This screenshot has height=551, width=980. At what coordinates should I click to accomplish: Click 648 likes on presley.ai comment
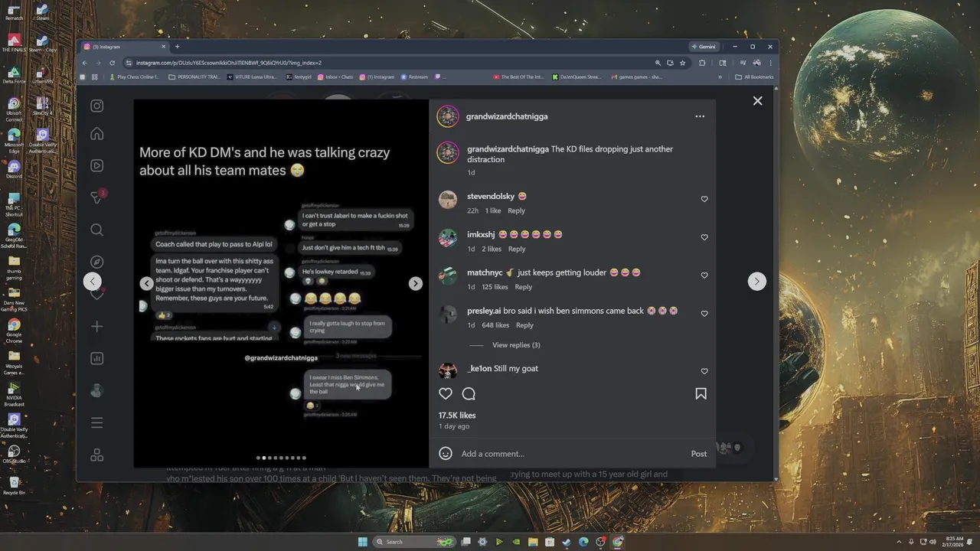[x=495, y=325]
